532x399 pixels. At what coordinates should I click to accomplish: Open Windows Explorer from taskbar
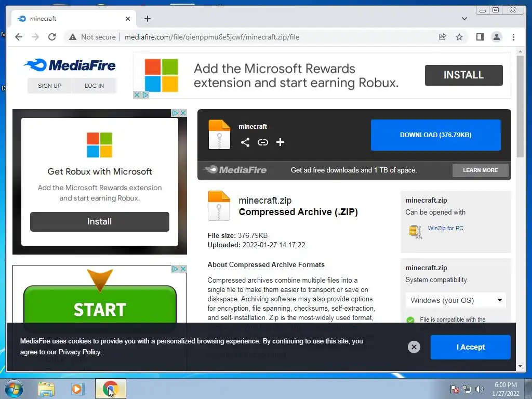point(46,389)
